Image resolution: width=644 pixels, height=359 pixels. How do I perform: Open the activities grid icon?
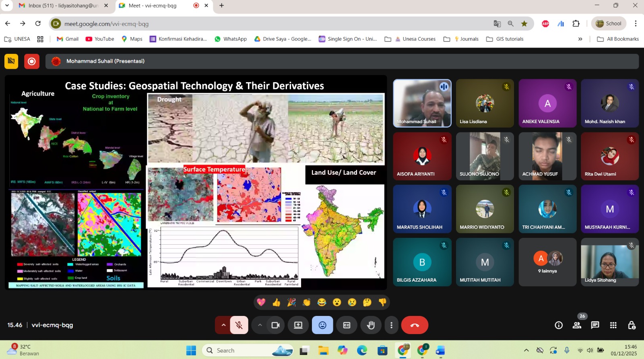pos(613,325)
